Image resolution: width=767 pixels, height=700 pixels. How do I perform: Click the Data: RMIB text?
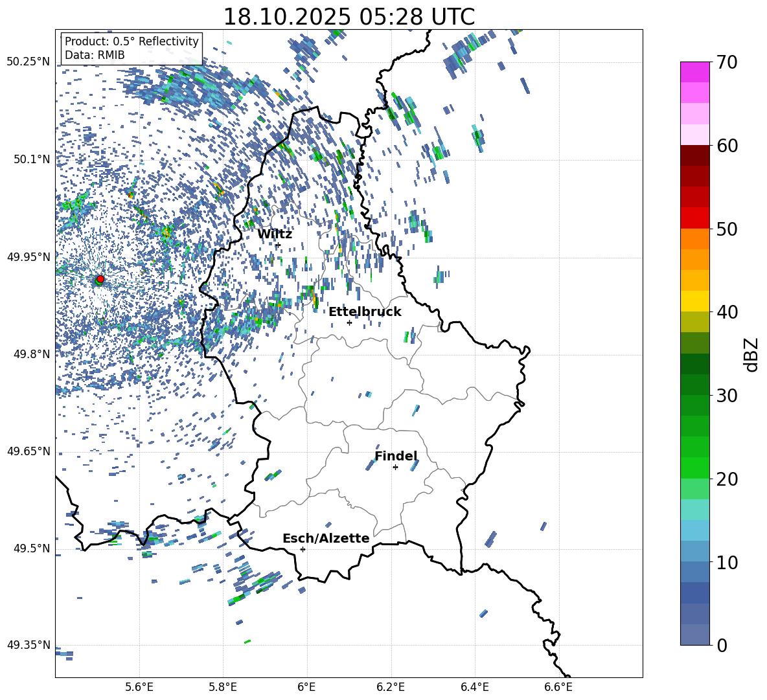(95, 55)
